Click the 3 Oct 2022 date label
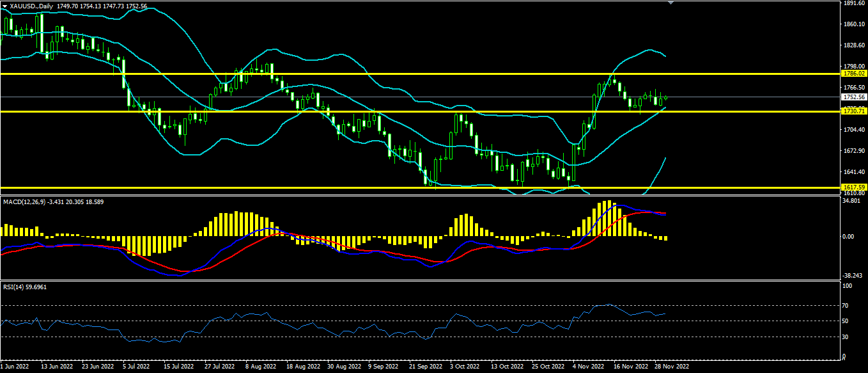868x373 pixels. click(464, 367)
